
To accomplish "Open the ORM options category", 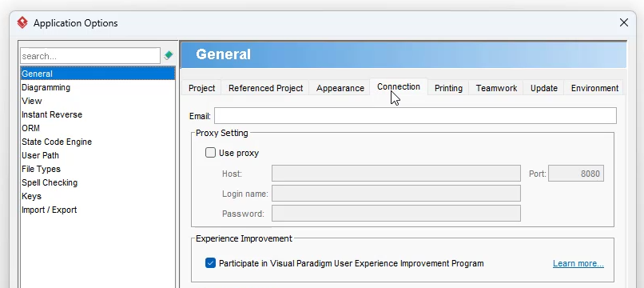I will [97, 128].
